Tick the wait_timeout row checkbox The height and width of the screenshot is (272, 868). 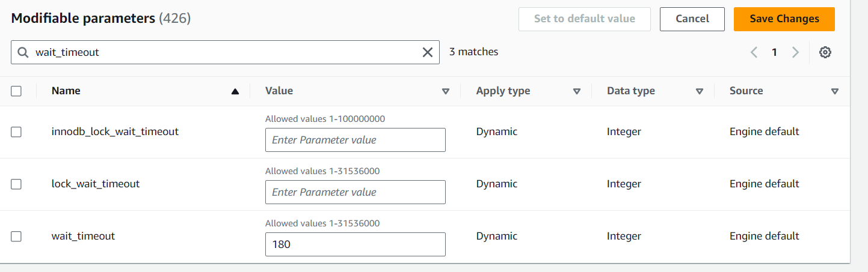[16, 237]
